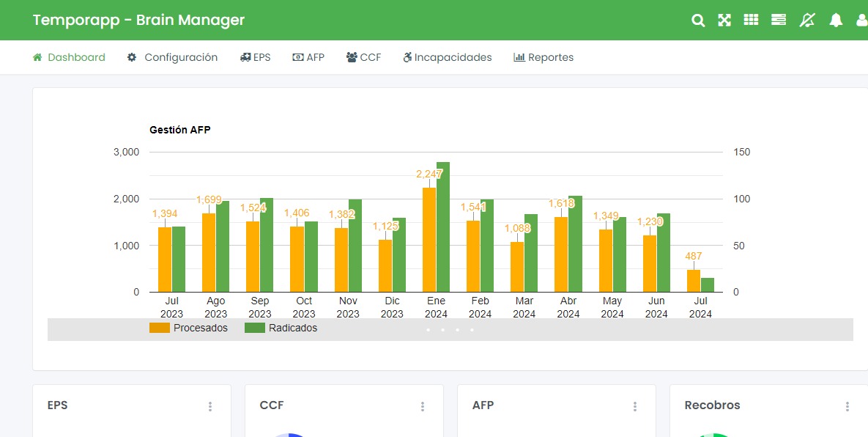Click the wheelchair icon beside Incapacidades
The height and width of the screenshot is (437, 868).
407,57
